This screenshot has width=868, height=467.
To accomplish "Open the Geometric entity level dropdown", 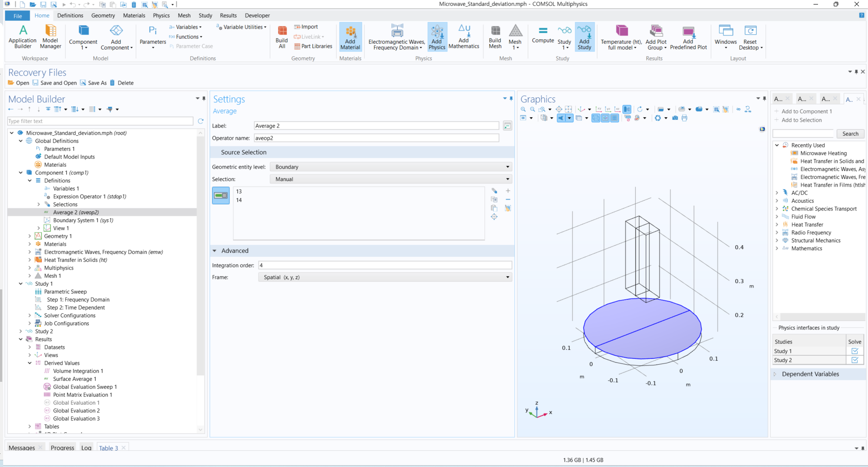I will pos(391,167).
